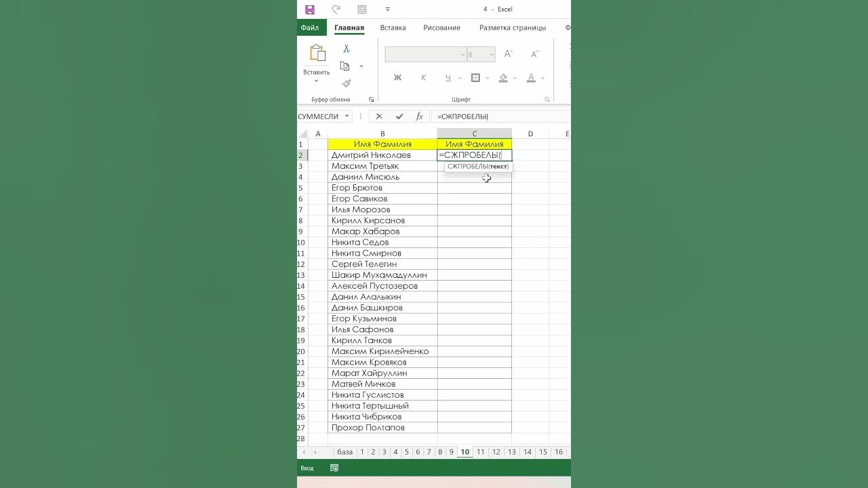
Task: Click the yellow Имя Фамилия header in column B
Action: (382, 144)
